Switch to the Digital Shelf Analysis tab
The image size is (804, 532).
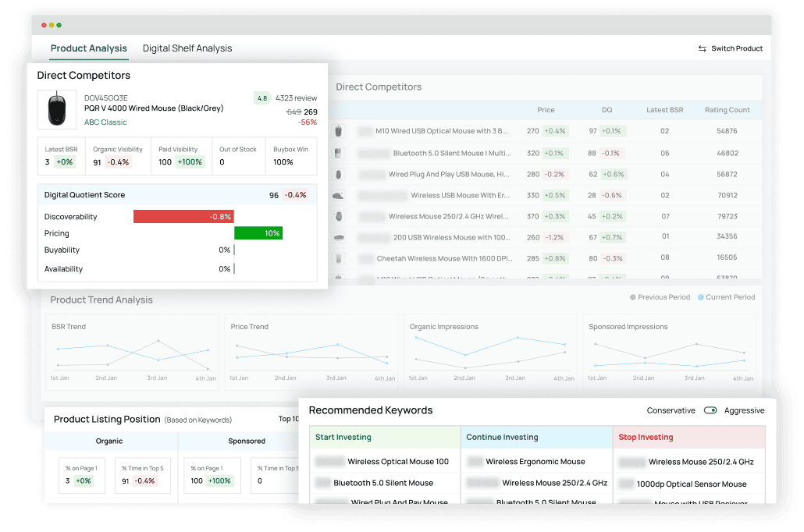pos(187,48)
